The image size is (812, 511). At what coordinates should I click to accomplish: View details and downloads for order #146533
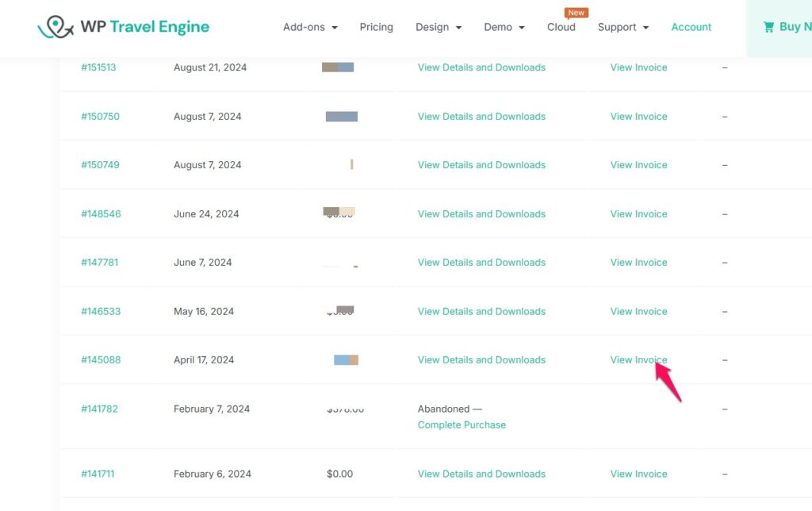point(481,312)
